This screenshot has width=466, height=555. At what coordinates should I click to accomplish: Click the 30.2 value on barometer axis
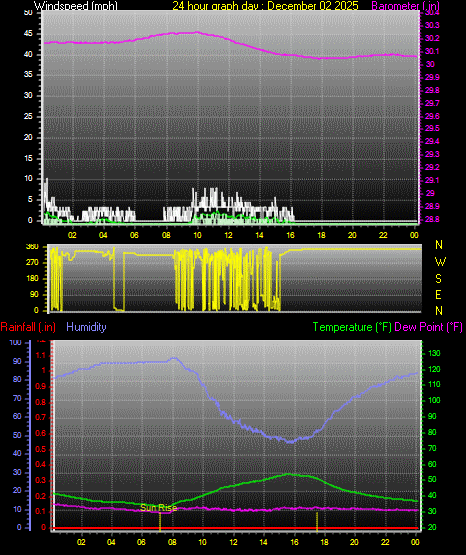pyautogui.click(x=432, y=38)
